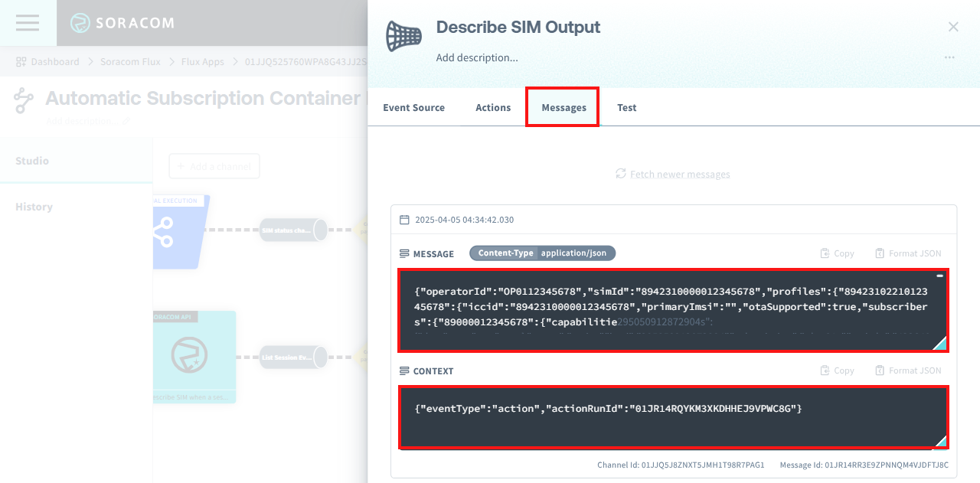Collapse the message box with the minus button
The image size is (980, 483).
click(x=939, y=276)
